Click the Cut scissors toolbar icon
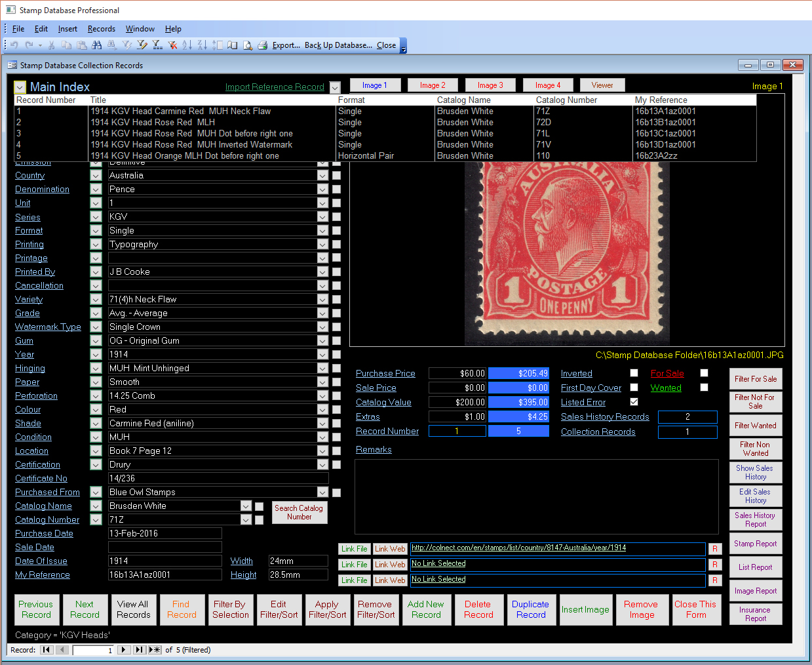812x665 pixels. click(x=52, y=45)
